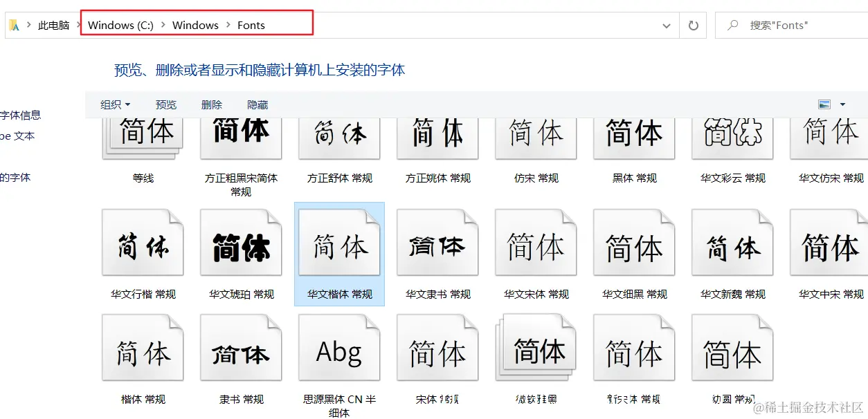Image resolution: width=868 pixels, height=419 pixels.
Task: Click 预览 to preview selected font
Action: 165,104
